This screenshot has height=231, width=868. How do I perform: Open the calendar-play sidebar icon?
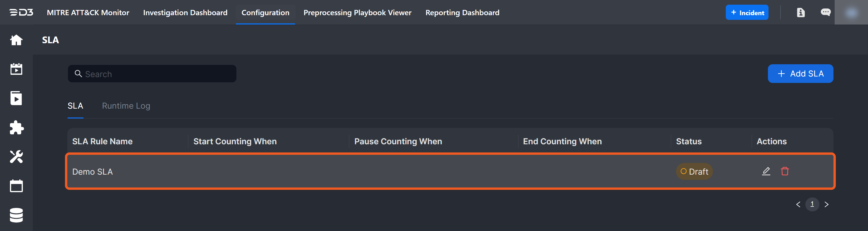point(16,69)
